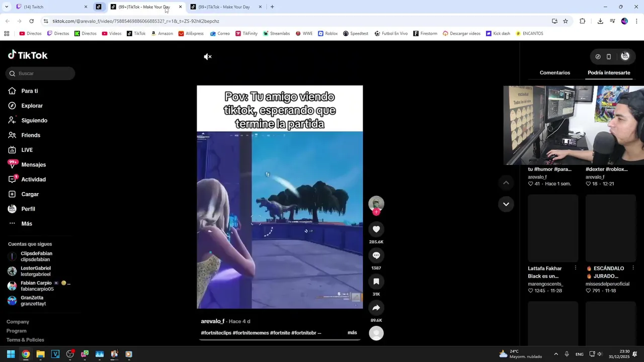Viewport: 644px width, 362px height.
Task: Open missesdelperuoficial creator link
Action: (607, 284)
